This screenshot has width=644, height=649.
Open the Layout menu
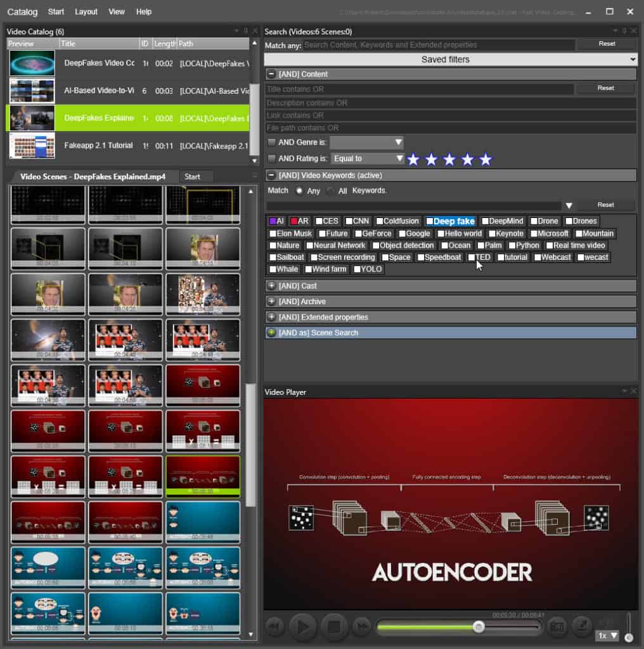pyautogui.click(x=86, y=11)
